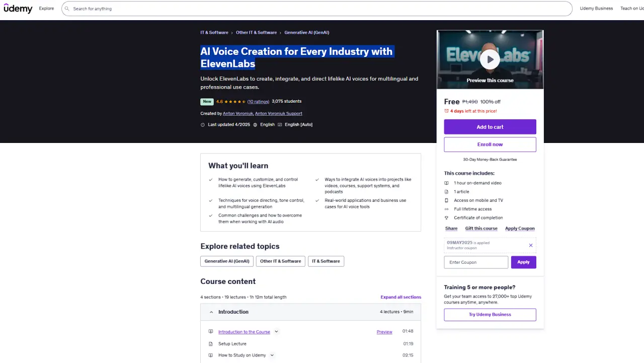Click the What you'll learn heading
644x363 pixels.
[x=238, y=166]
